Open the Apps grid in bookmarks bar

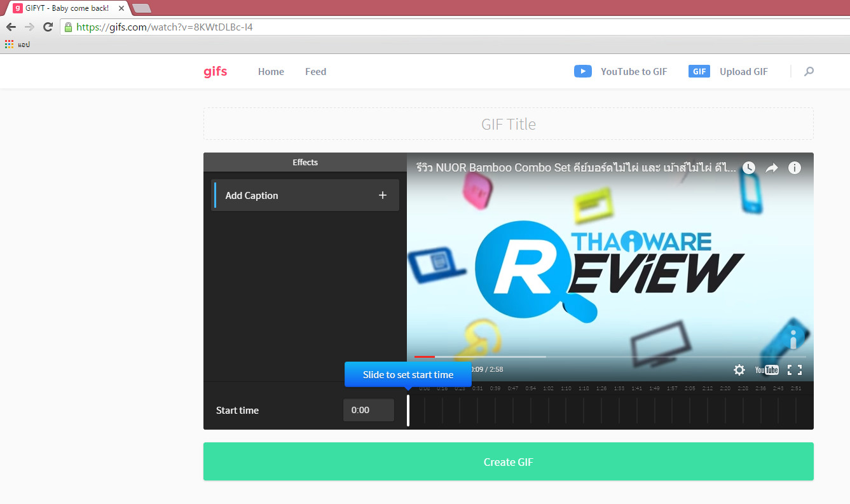9,44
